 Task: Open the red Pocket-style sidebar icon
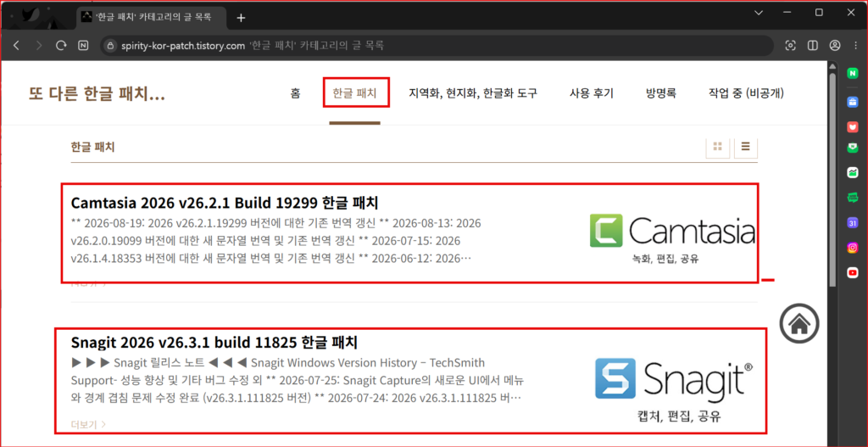click(x=853, y=127)
